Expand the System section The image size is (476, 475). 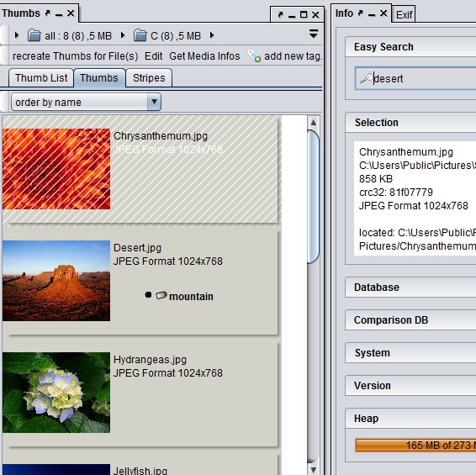click(x=410, y=353)
